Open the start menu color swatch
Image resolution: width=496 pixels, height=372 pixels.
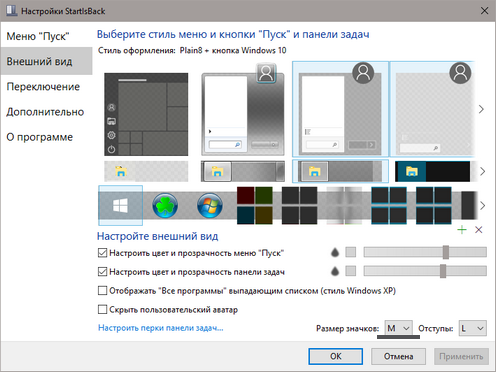pyautogui.click(x=350, y=252)
